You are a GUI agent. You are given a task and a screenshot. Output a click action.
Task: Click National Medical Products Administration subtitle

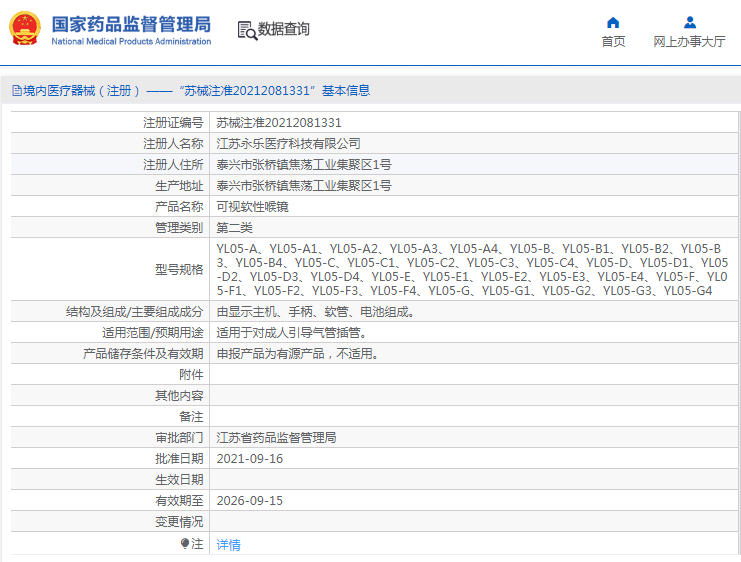point(131,42)
